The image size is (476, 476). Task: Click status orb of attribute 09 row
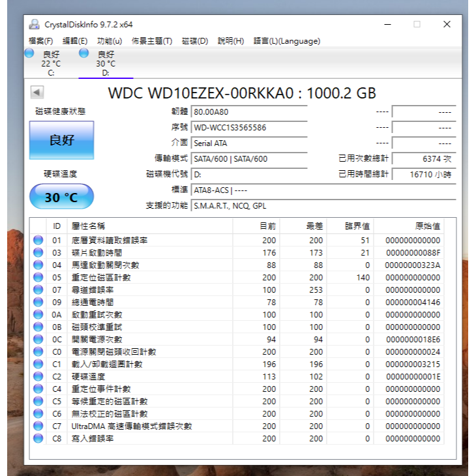point(38,303)
